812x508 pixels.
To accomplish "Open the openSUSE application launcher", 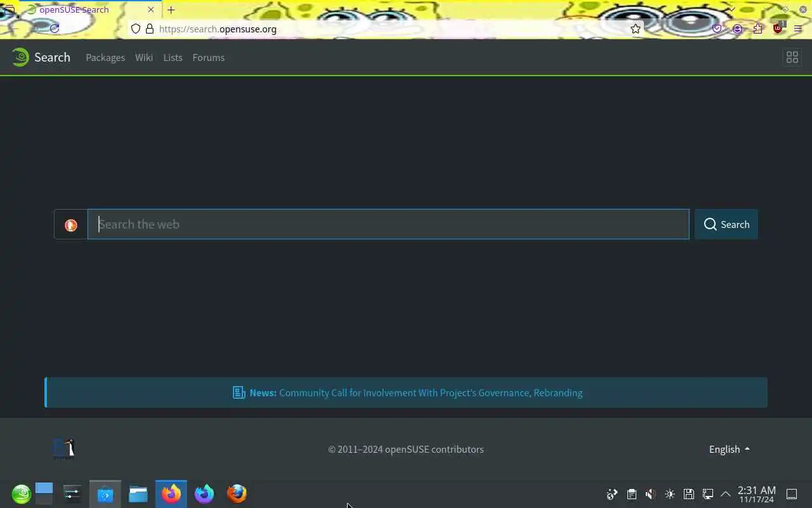I will tap(21, 493).
